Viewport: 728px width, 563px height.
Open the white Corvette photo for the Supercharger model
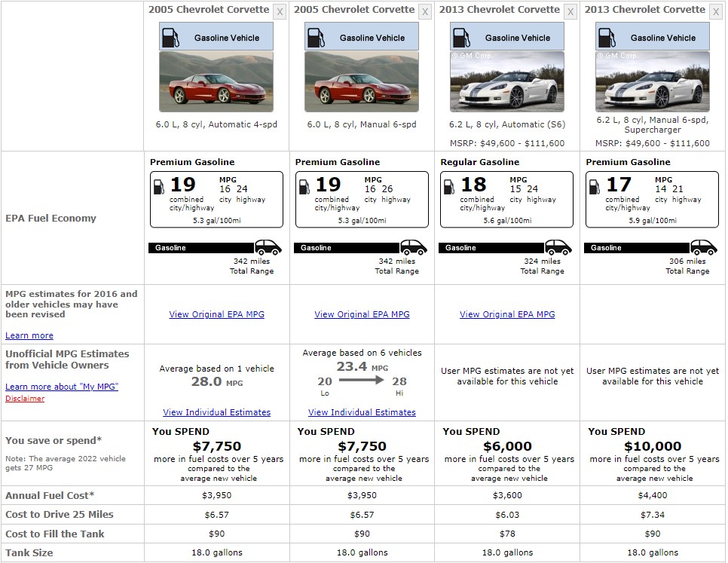tap(653, 81)
